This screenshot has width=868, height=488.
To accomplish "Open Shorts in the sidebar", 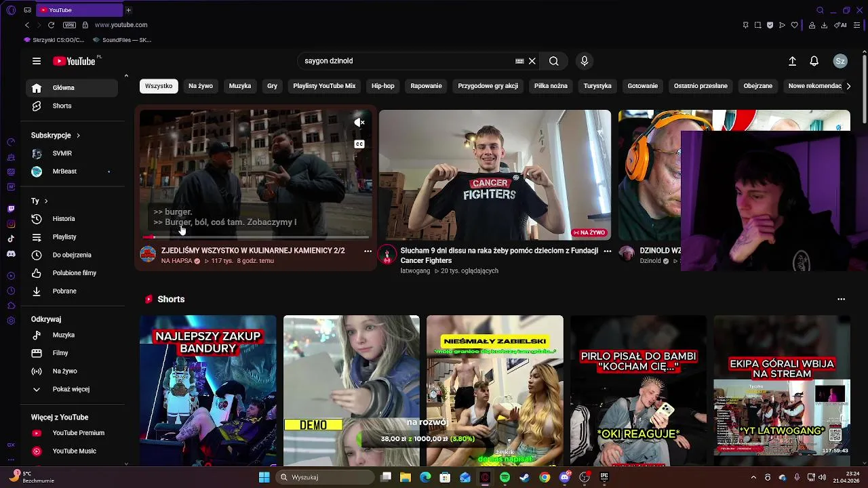I will click(72, 106).
